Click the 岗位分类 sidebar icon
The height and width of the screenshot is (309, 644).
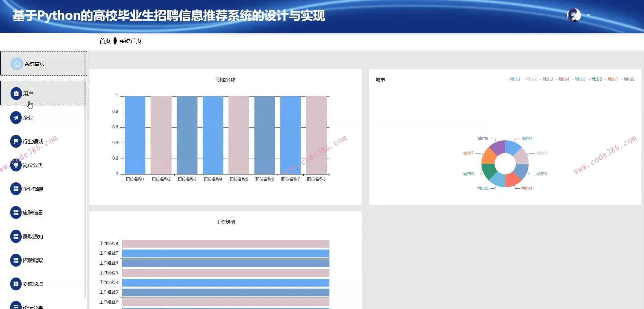pos(16,165)
